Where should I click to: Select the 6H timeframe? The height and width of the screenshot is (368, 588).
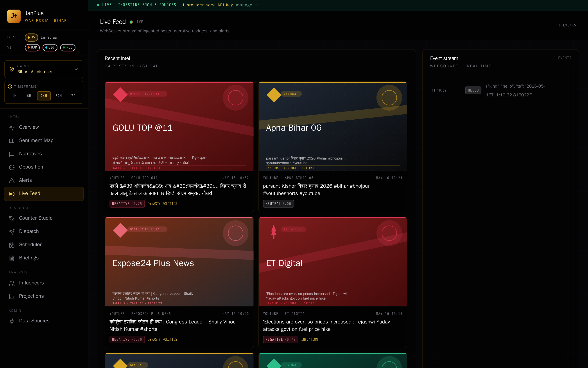point(29,96)
